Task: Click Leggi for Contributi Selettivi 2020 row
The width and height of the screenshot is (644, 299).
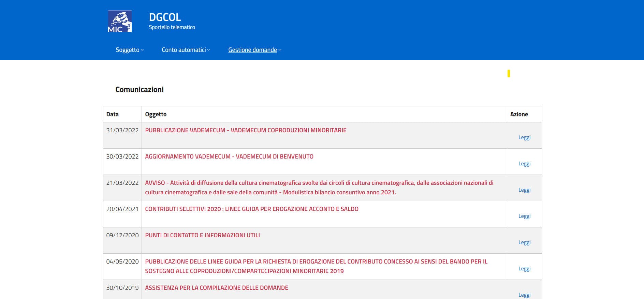Action: coord(524,216)
